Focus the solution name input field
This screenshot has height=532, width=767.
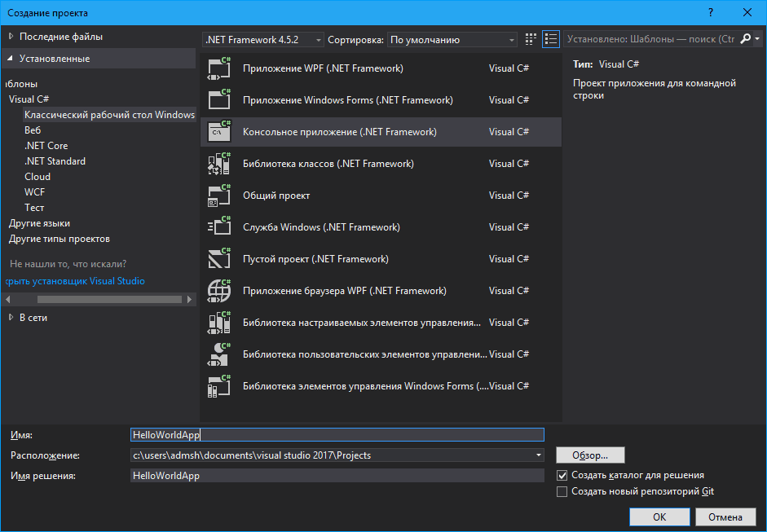click(337, 476)
